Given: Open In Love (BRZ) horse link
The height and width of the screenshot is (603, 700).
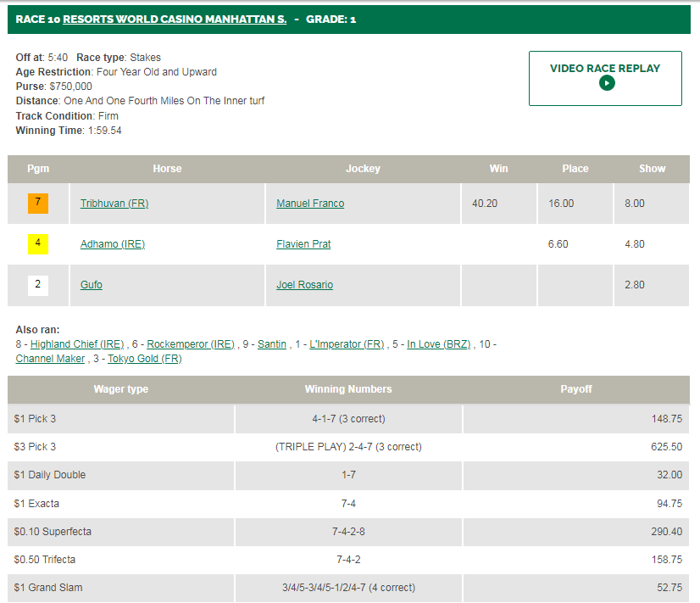Looking at the screenshot, I should (x=440, y=344).
